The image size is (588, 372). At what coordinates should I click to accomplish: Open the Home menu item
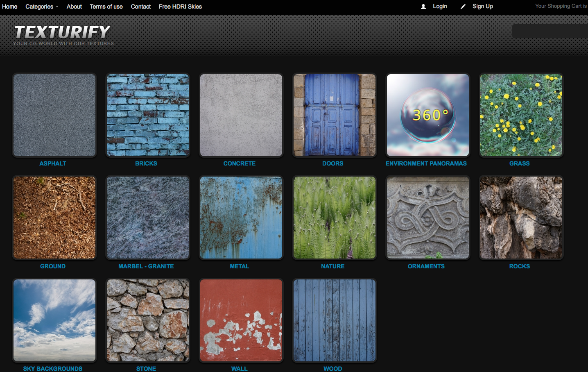click(x=10, y=7)
